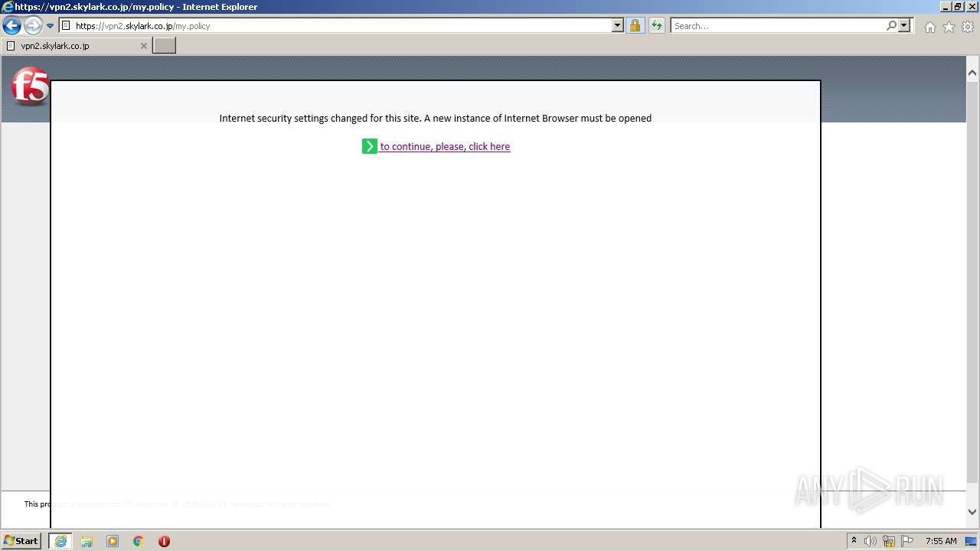Click the 'Internet security settings changed' message text
Viewport: 980px width, 551px height.
click(435, 119)
